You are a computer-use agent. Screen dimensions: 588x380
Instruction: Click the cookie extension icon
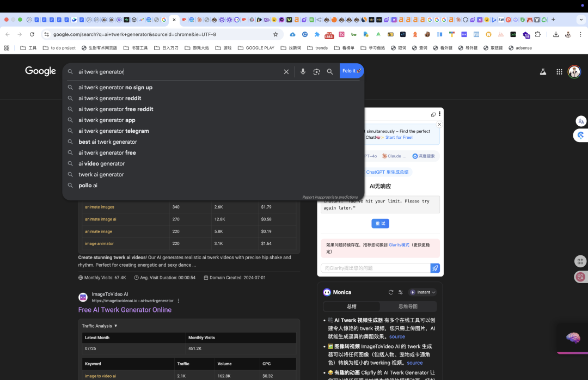click(x=427, y=34)
